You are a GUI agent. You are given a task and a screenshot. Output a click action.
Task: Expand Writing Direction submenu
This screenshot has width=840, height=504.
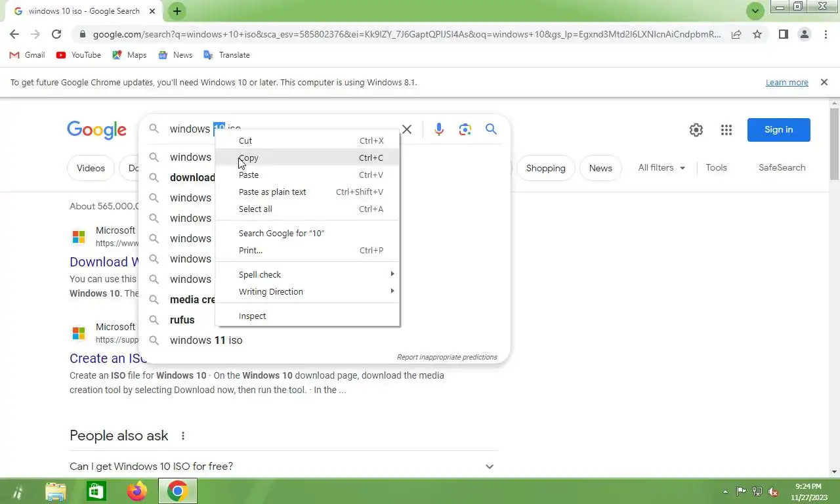[307, 291]
